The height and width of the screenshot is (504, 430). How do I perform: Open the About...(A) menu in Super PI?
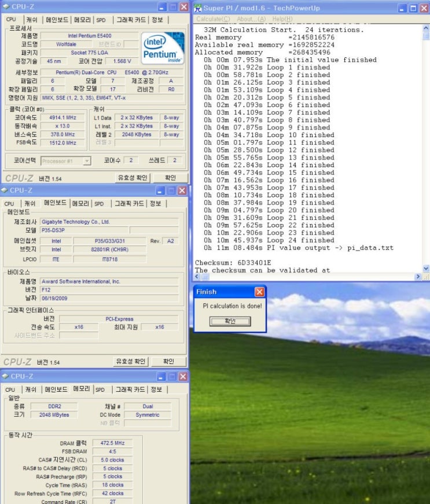click(251, 19)
